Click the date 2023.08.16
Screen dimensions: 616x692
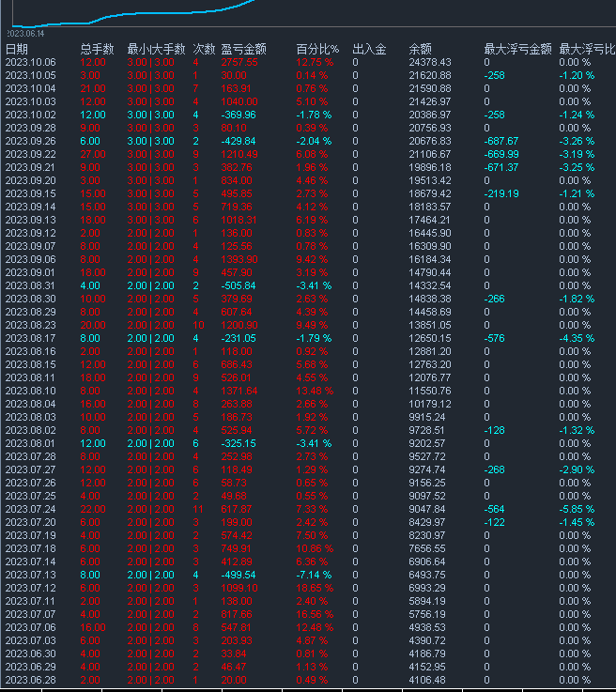(30, 352)
